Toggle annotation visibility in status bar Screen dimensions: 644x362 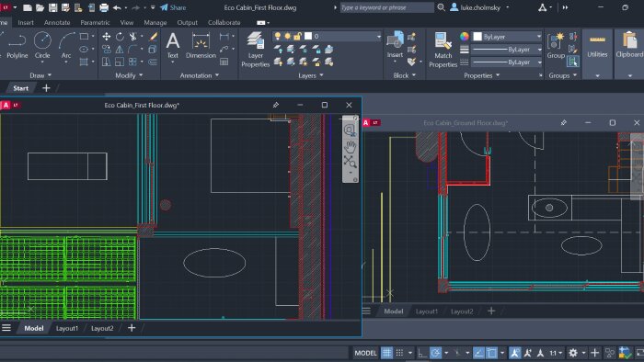(514, 353)
